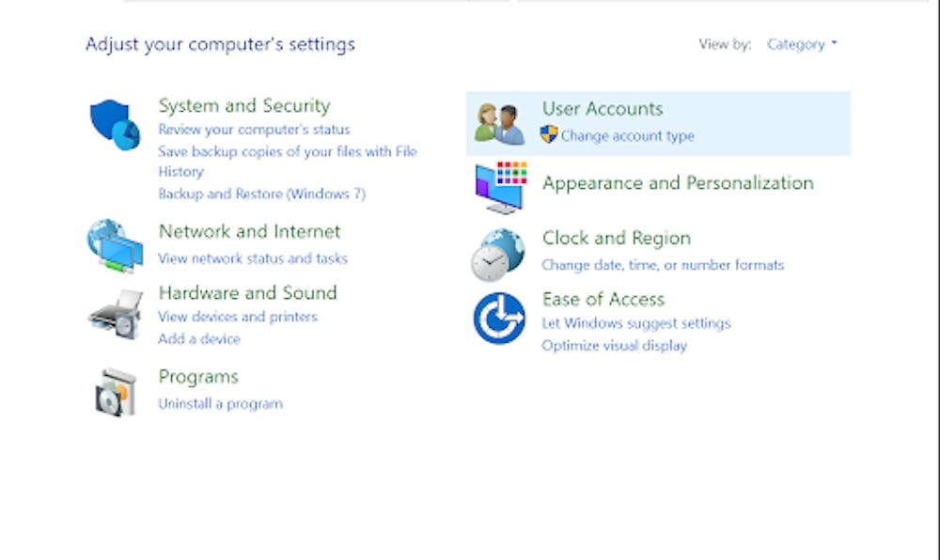Click the Programs disc box icon

(115, 392)
